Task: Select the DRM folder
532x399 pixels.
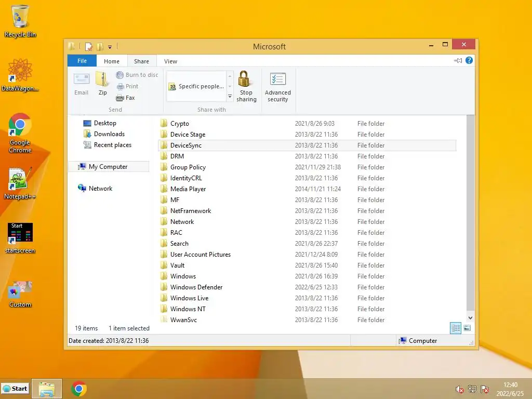Action: [x=307, y=156]
